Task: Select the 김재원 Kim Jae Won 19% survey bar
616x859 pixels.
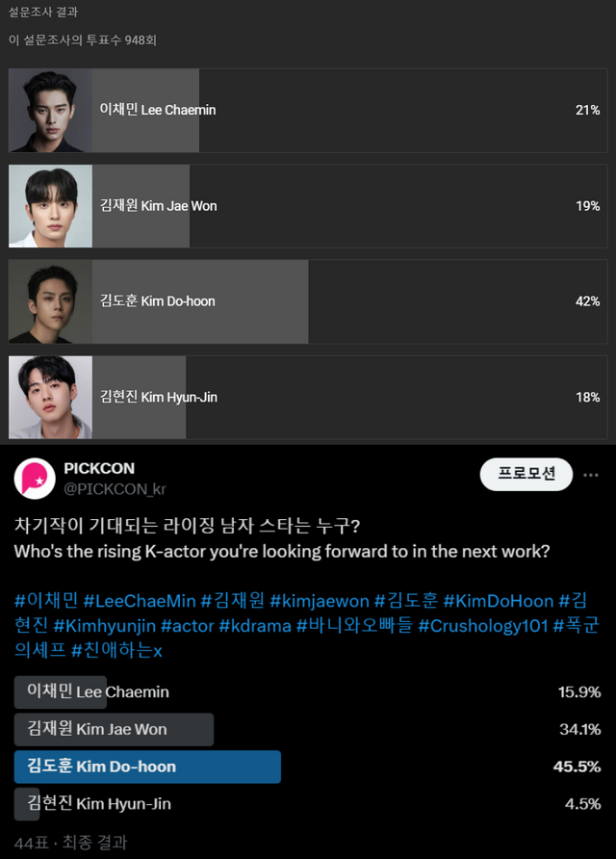Action: [308, 206]
